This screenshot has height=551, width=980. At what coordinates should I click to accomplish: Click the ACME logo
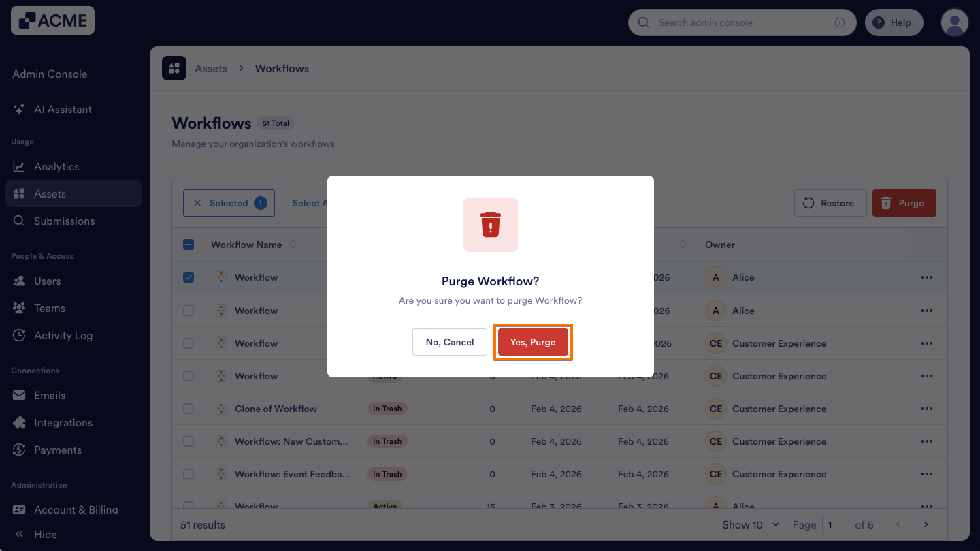[52, 20]
